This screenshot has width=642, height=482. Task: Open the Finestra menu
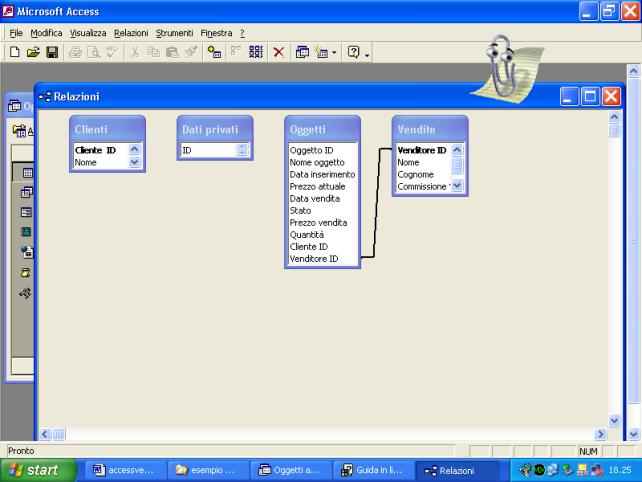216,33
